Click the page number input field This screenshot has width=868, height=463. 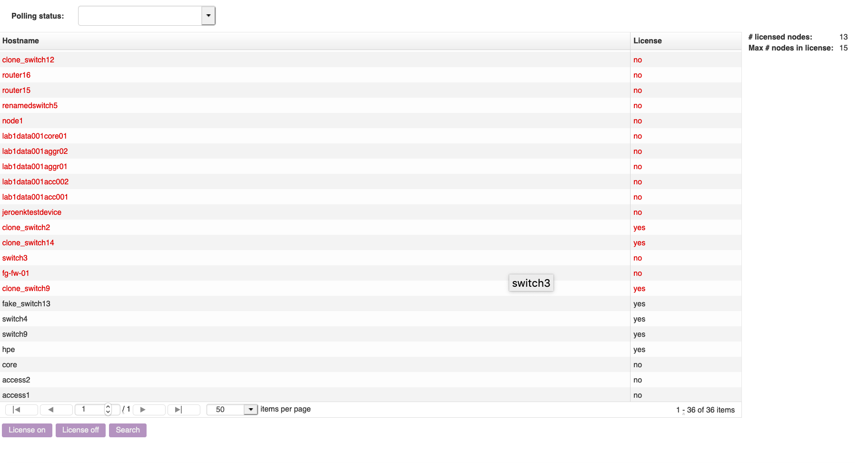tap(90, 409)
